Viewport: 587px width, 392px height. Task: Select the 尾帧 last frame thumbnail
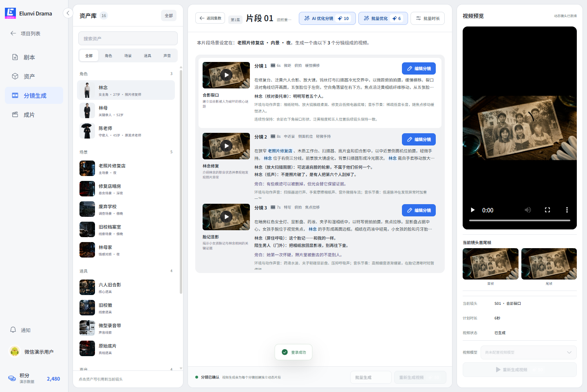[549, 264]
